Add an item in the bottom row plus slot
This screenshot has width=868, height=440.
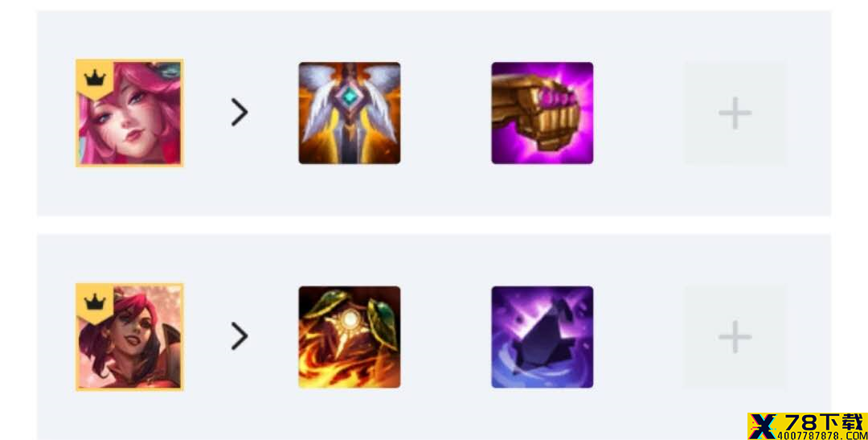tap(735, 337)
